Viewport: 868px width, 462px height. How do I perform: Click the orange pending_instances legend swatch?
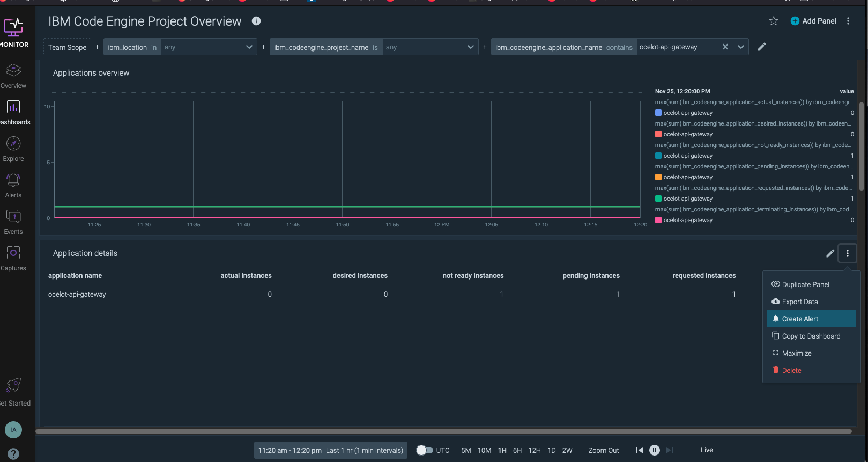[x=658, y=177]
